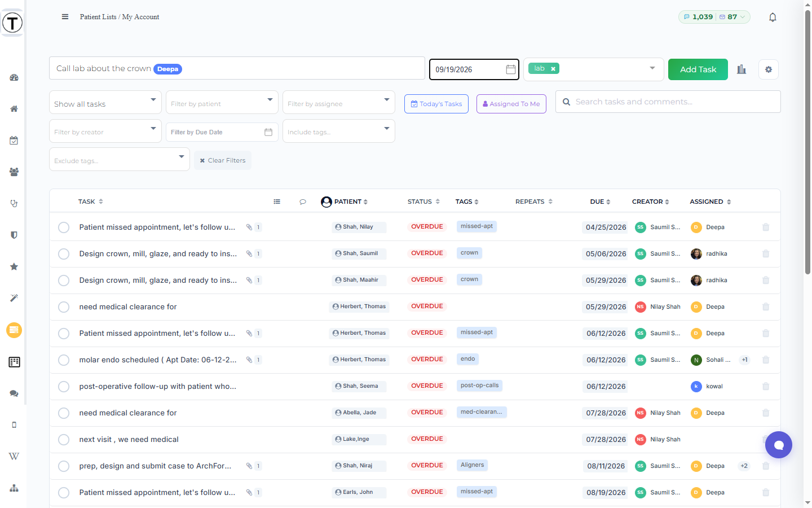Sort the table by the ASSIGNED column
812x508 pixels.
click(710, 202)
